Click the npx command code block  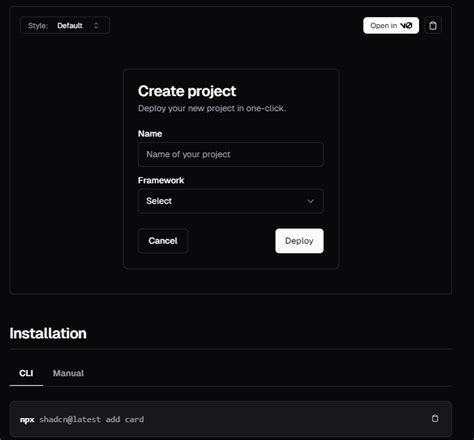[x=231, y=419]
